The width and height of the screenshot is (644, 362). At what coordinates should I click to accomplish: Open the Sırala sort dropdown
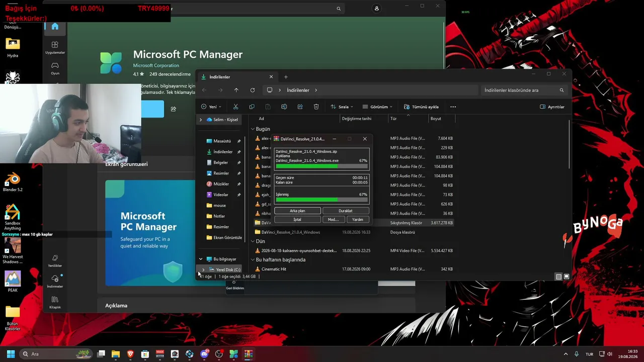tap(342, 107)
